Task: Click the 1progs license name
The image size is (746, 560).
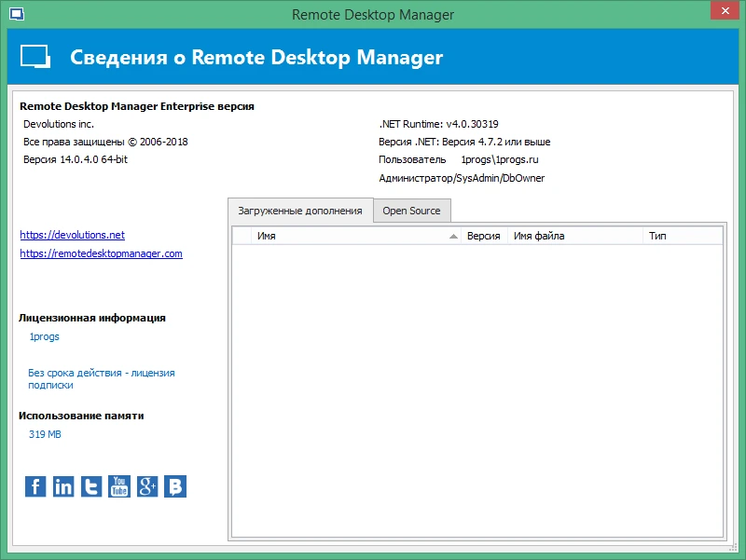Action: (x=44, y=336)
